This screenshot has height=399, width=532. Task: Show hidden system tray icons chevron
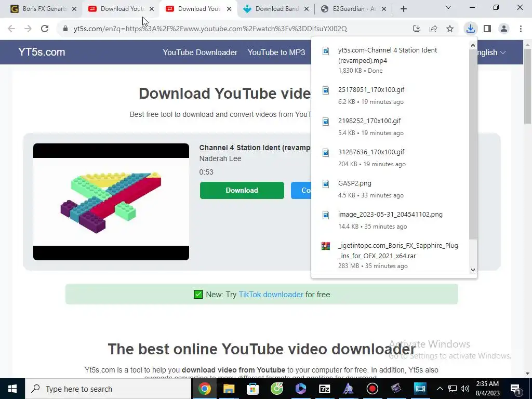click(x=440, y=389)
